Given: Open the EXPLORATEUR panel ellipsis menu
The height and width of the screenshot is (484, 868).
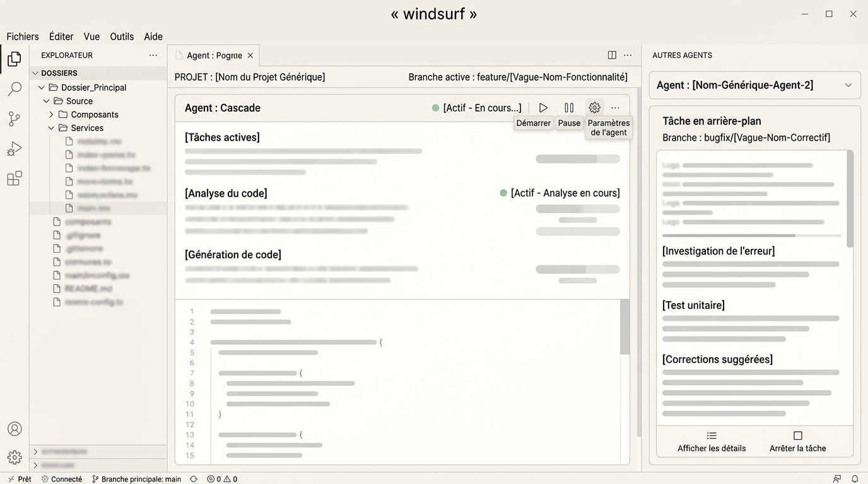Looking at the screenshot, I should click(153, 55).
